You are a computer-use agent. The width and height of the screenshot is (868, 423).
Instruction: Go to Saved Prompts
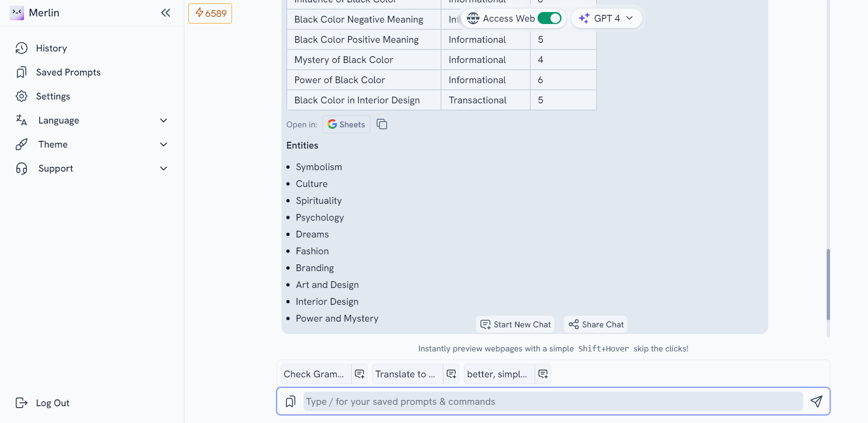[x=68, y=72]
